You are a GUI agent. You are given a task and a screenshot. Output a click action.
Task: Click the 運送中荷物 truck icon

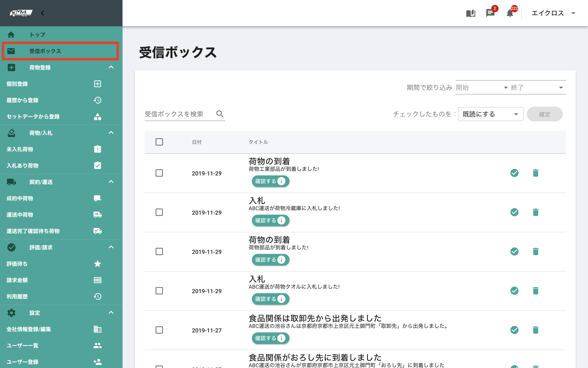coord(97,215)
